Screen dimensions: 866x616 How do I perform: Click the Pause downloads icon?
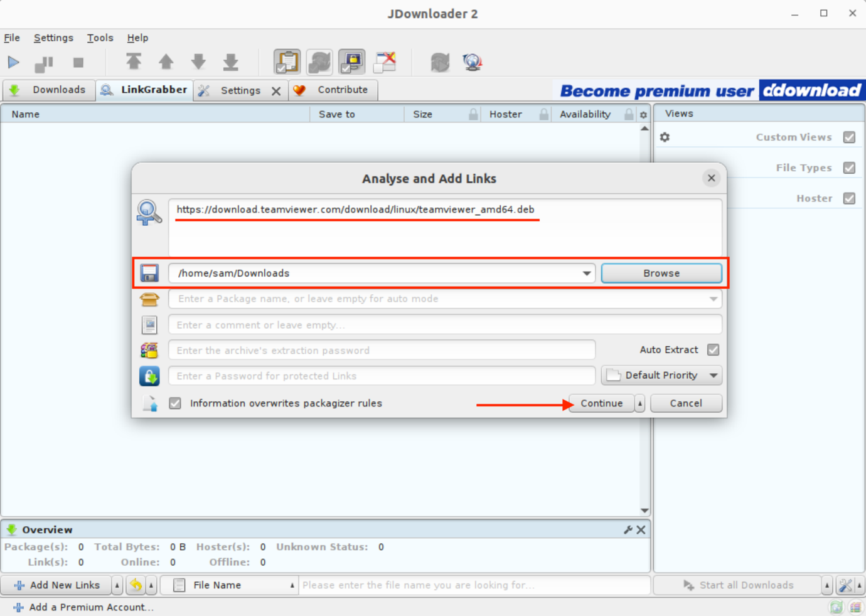pos(43,62)
